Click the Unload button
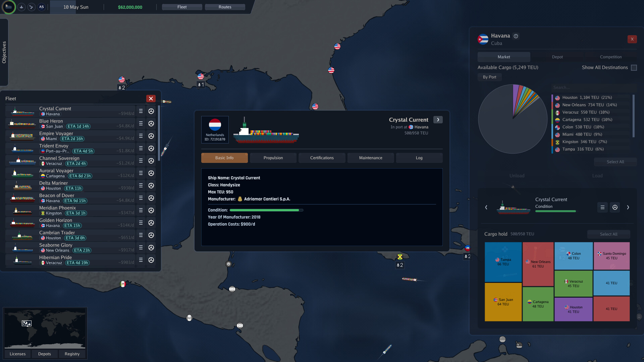Image resolution: width=644 pixels, height=362 pixels. pyautogui.click(x=517, y=176)
